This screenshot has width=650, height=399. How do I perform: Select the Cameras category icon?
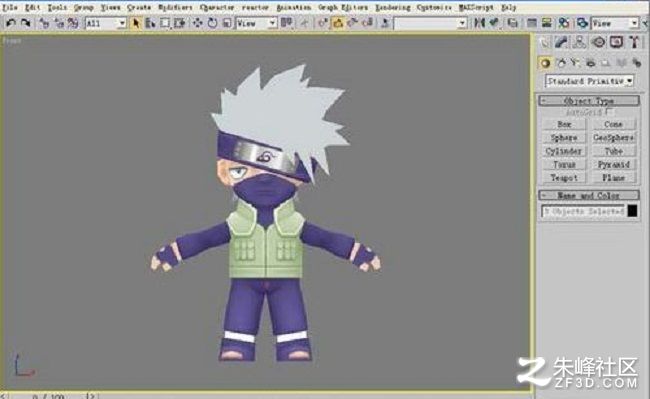(x=590, y=63)
